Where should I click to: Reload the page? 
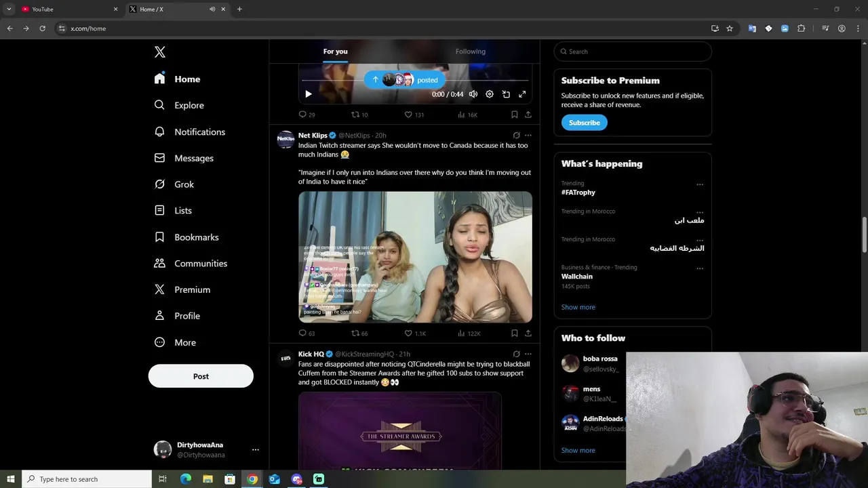(42, 28)
